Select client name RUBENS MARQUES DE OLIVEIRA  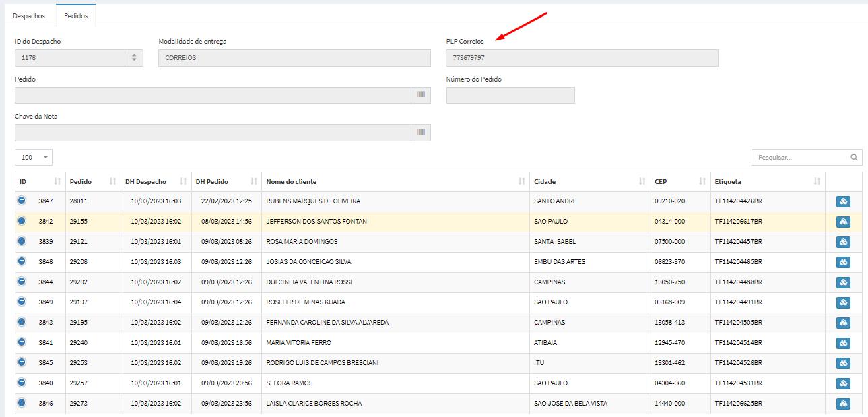[313, 201]
